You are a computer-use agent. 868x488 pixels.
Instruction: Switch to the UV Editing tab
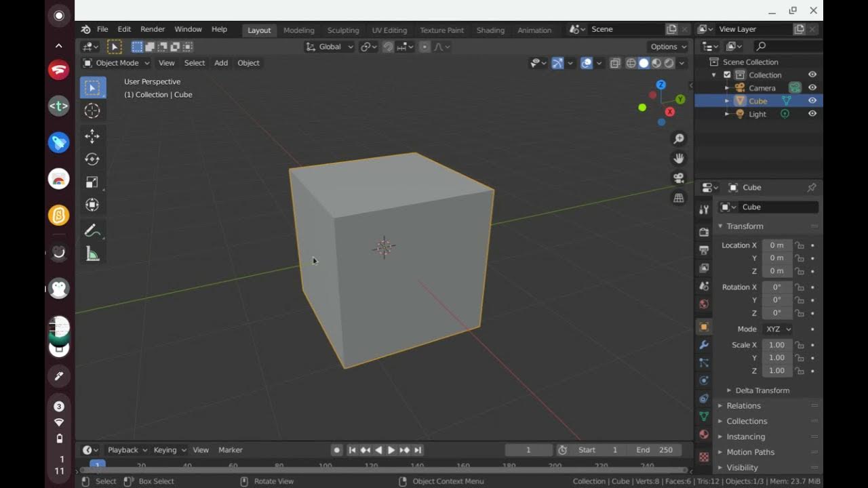point(389,30)
